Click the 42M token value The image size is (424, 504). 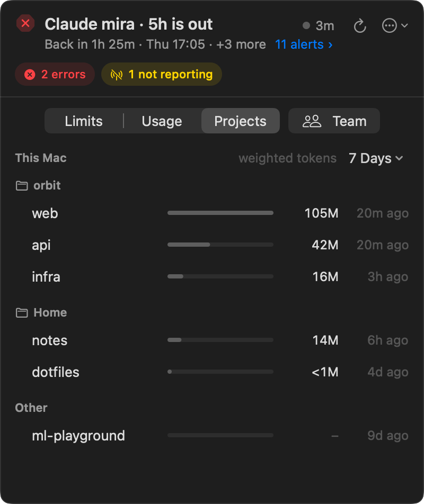point(325,245)
